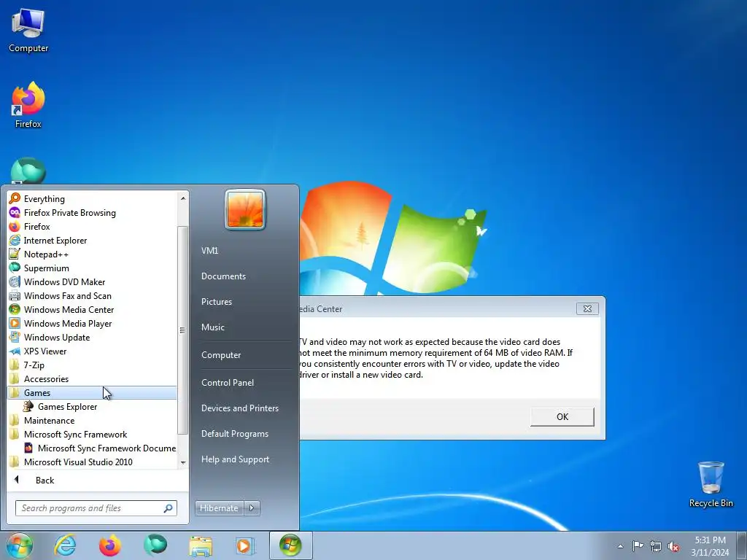747x560 pixels.
Task: Open the network tray icon
Action: pos(656,546)
